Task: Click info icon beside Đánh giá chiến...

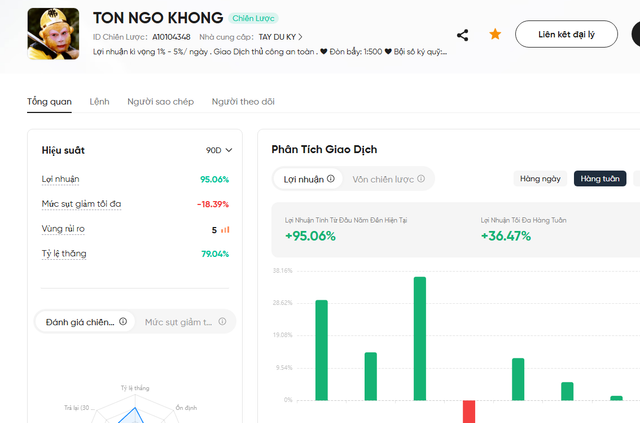Action: [x=123, y=321]
